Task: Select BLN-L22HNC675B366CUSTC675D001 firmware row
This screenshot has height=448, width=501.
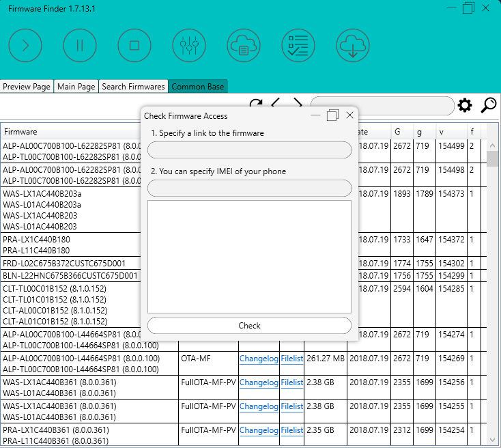Action: (x=70, y=276)
